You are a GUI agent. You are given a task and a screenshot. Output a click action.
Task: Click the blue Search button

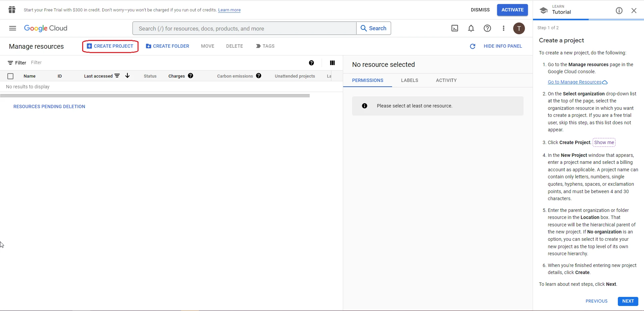tap(374, 28)
